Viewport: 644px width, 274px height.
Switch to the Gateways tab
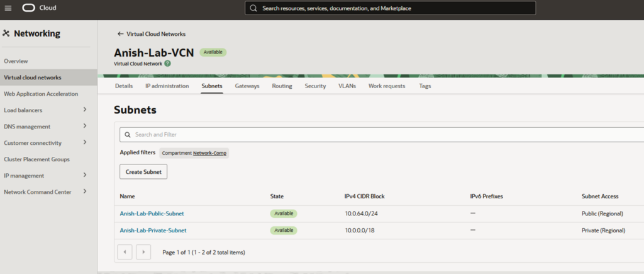(247, 86)
